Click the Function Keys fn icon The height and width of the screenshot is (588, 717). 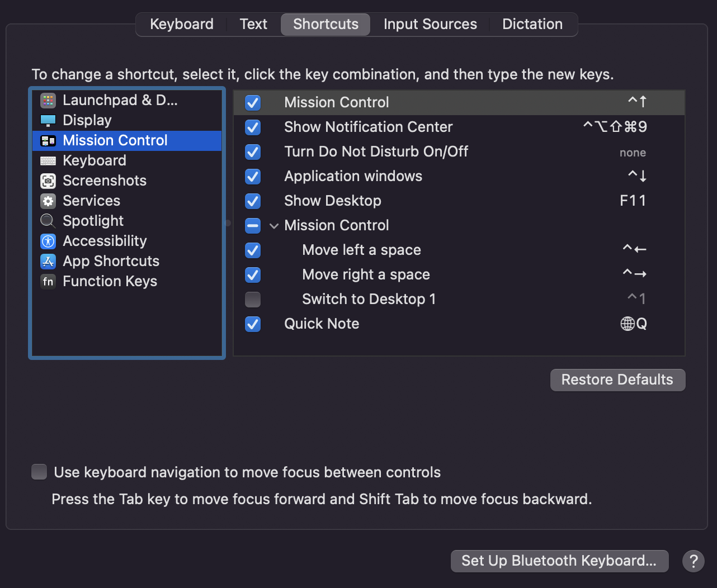coord(48,281)
